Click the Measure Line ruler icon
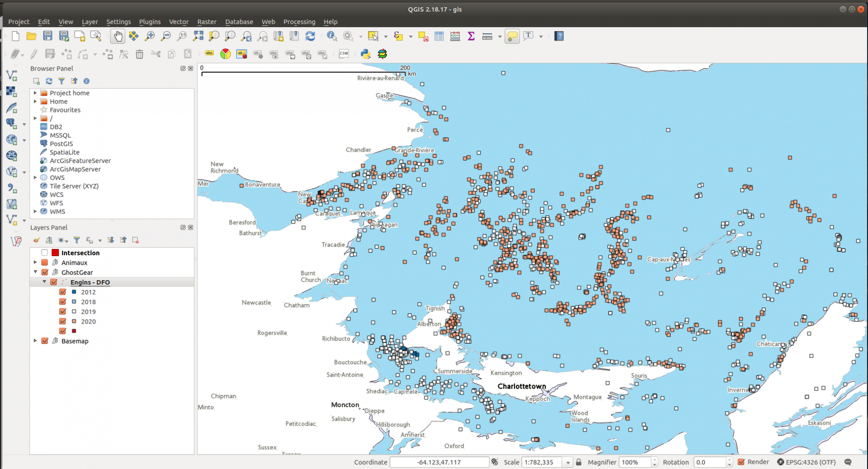The image size is (868, 469). tap(487, 36)
